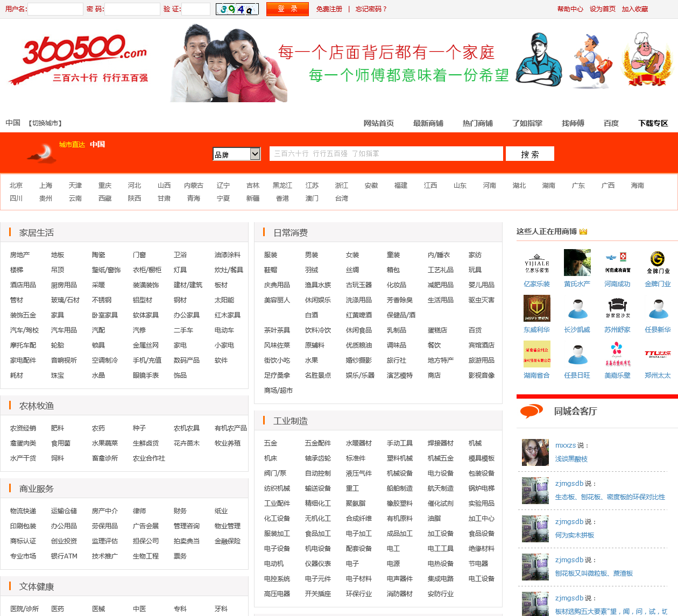
Task: Open 浅谈黑酸枝 post link
Action: [x=571, y=459]
